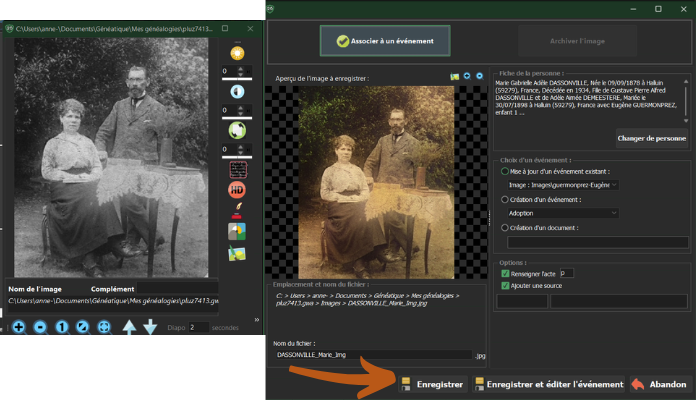697x400 pixels.
Task: Click the zoom out minus icon
Action: 40,327
